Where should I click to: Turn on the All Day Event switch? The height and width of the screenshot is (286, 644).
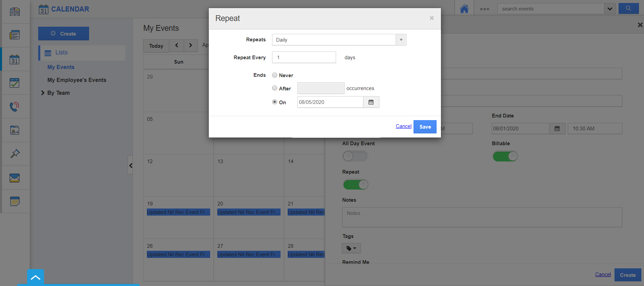pyautogui.click(x=355, y=156)
